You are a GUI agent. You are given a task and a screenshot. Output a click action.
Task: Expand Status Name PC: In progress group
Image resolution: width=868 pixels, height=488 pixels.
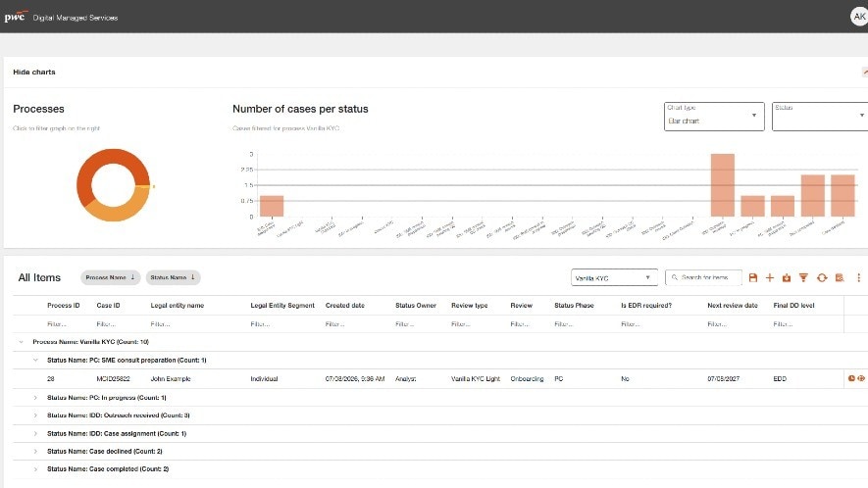(x=35, y=398)
